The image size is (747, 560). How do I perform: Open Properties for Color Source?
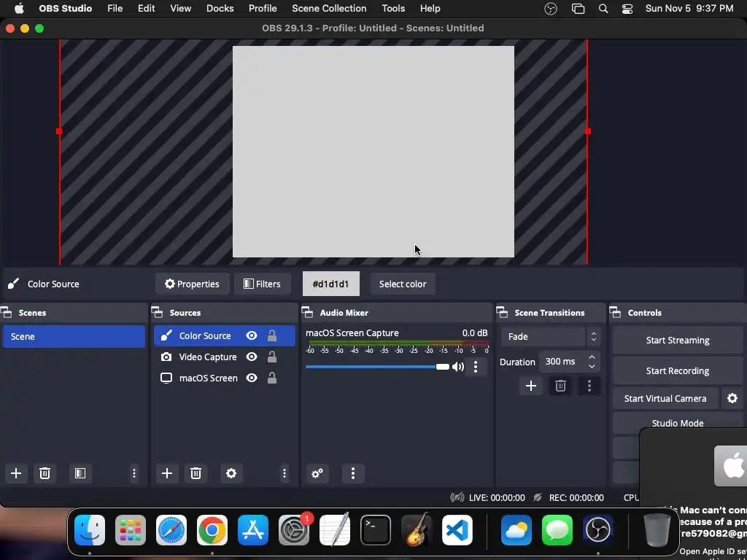click(x=192, y=284)
